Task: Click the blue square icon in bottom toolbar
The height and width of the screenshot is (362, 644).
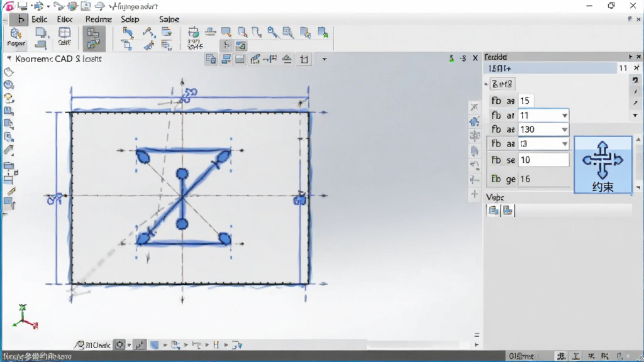Action: tap(155, 345)
